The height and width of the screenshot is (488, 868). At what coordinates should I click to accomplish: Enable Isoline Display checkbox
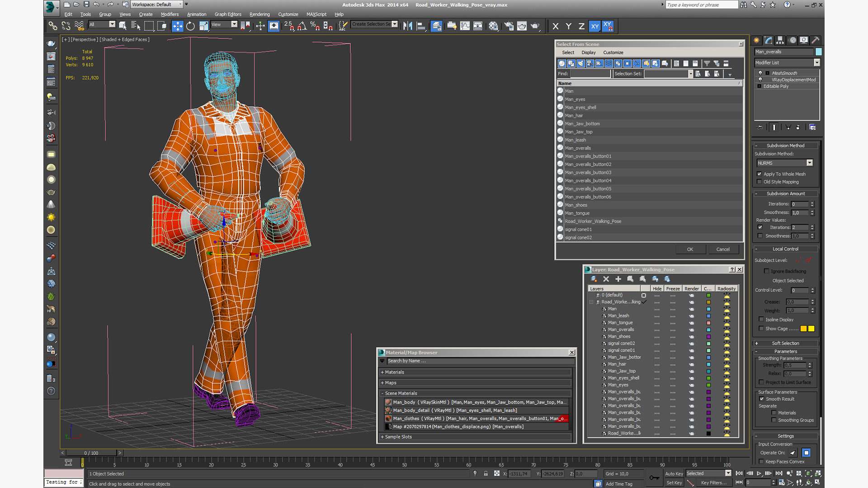pos(761,319)
